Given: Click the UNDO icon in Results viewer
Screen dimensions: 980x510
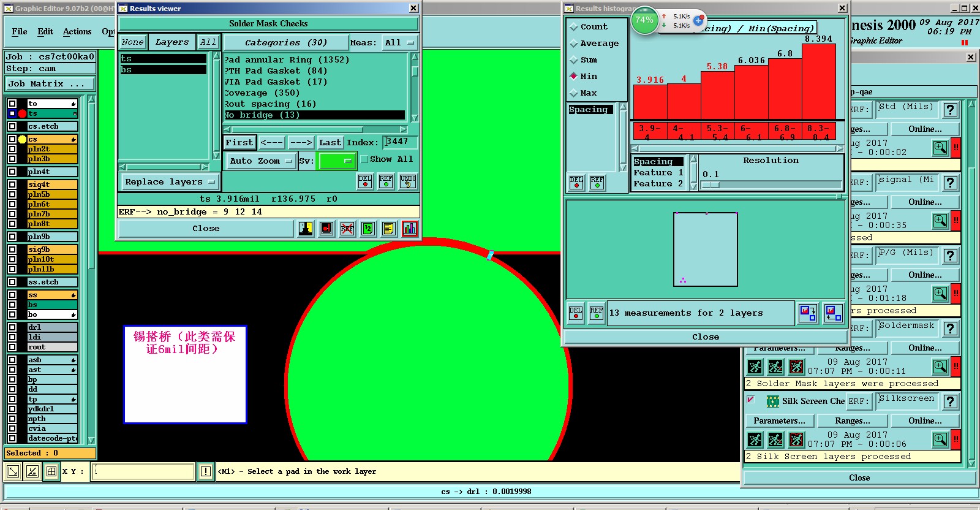Looking at the screenshot, I should click(408, 181).
